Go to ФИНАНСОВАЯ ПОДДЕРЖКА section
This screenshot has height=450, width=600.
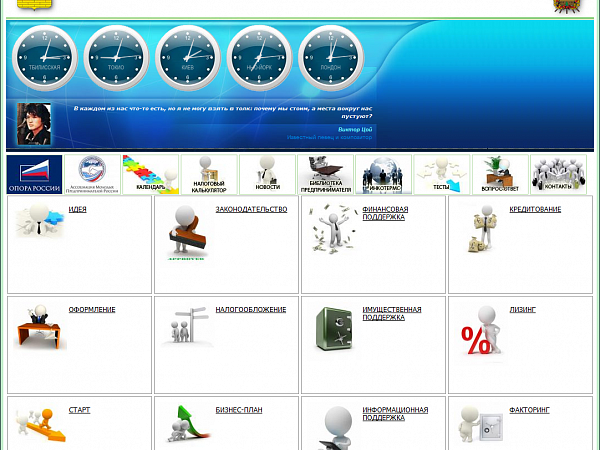[x=385, y=213]
